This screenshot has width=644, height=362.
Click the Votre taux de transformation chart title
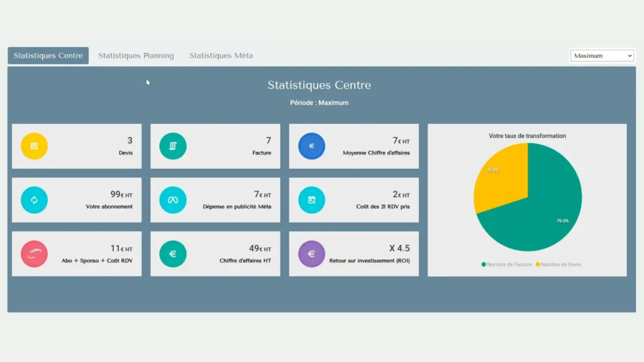527,136
